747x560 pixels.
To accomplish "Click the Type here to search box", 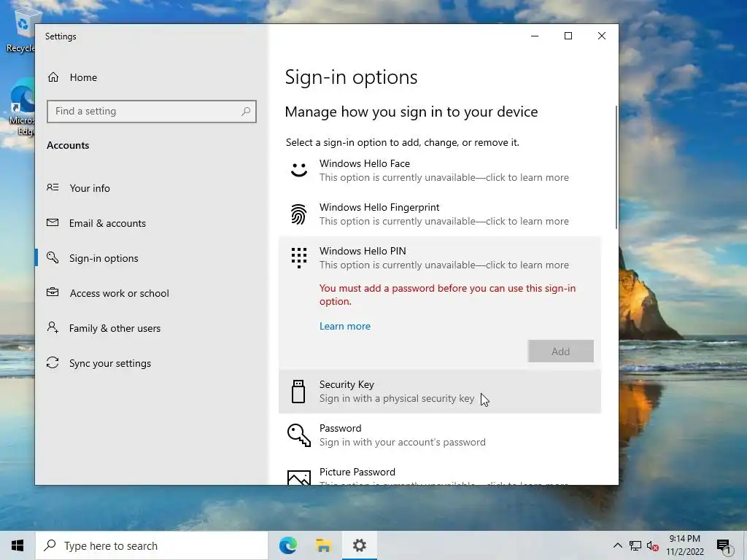I will point(152,545).
